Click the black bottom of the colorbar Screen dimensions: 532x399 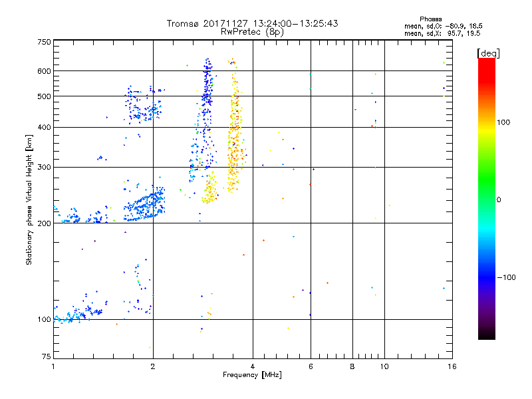(486, 336)
